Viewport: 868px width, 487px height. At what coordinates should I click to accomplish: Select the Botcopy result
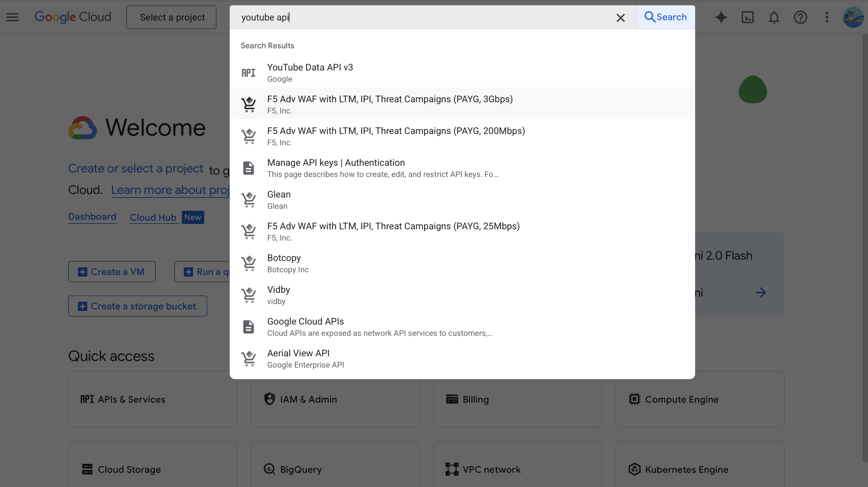tap(462, 263)
